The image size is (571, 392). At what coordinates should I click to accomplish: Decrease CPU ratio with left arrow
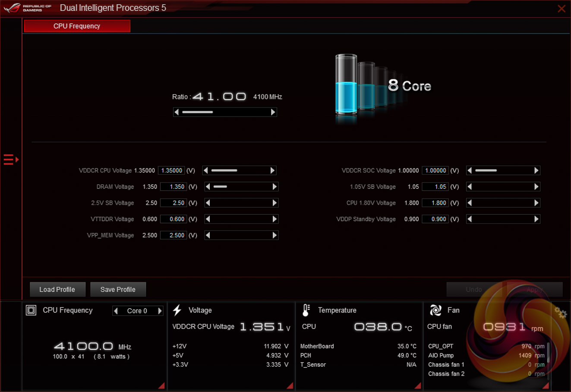pos(176,112)
